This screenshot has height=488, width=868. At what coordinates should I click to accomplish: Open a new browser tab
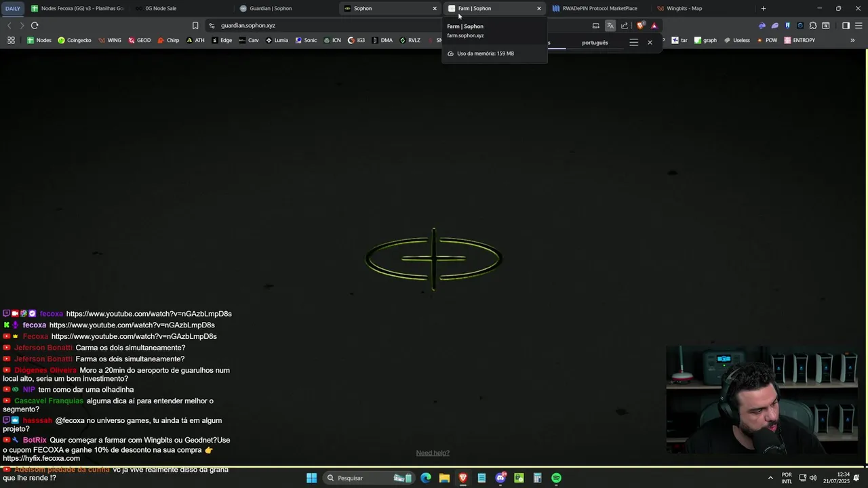(764, 9)
